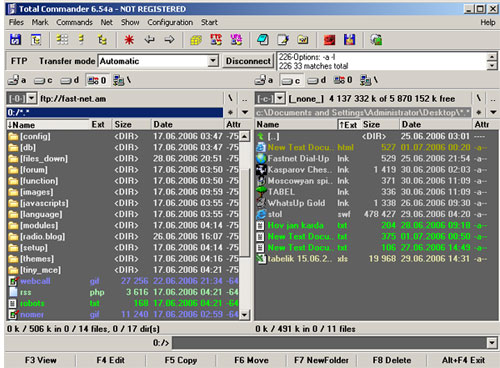Screen dimensions: 500x368
Task: Click the F3 View button
Action: 41,360
